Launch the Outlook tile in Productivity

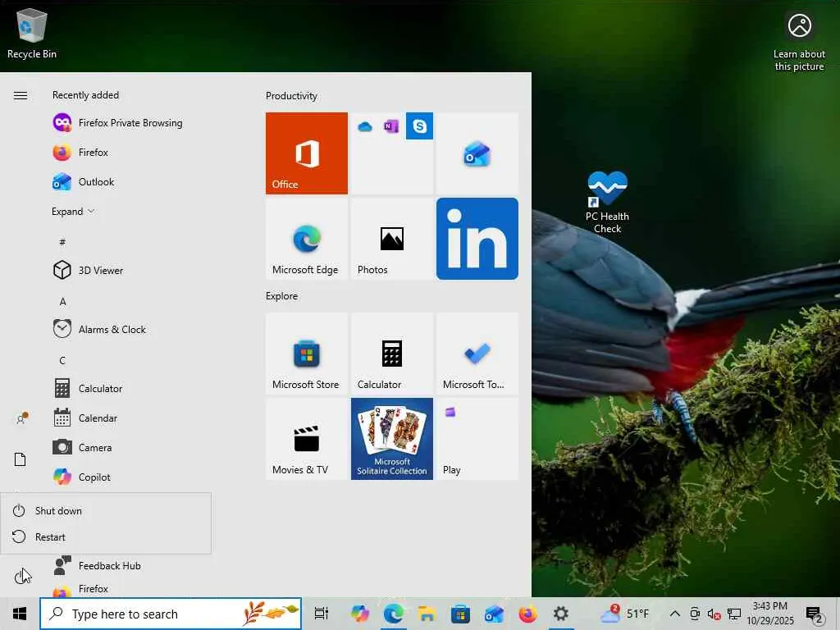pos(477,153)
